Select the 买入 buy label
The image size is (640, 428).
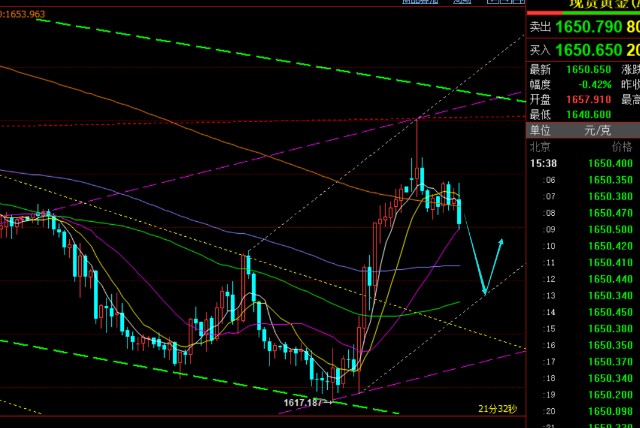[540, 48]
